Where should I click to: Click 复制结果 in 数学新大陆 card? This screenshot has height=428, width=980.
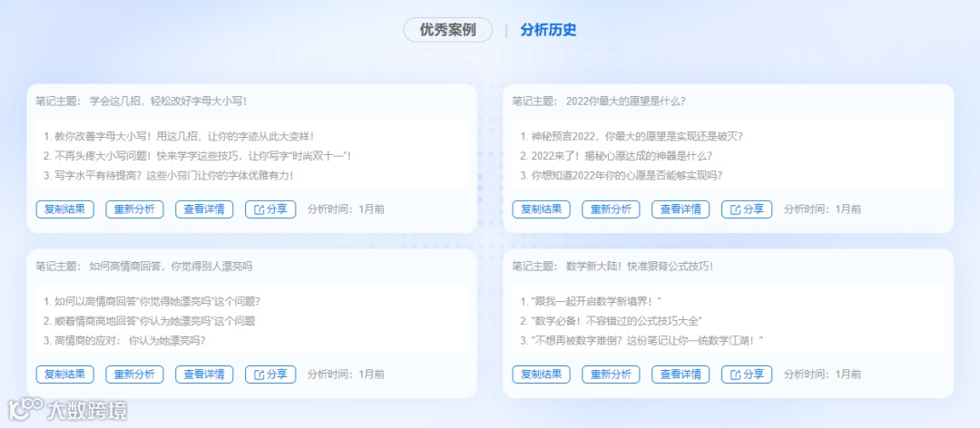(541, 374)
